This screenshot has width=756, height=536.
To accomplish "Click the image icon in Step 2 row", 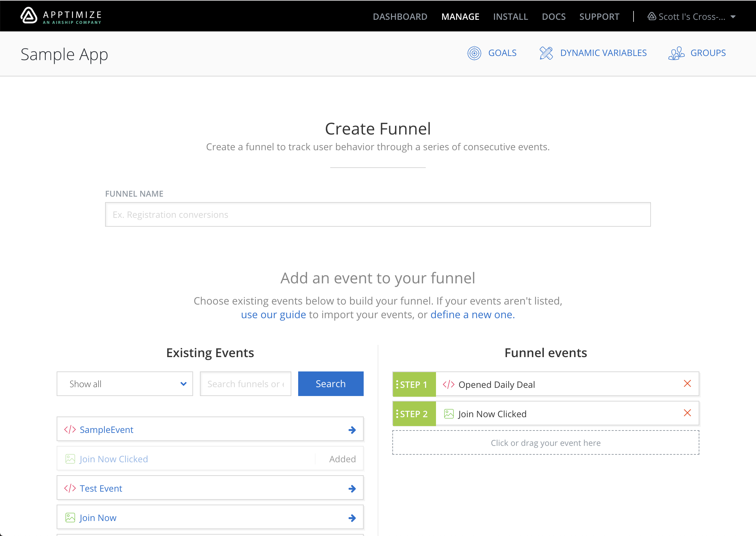I will tap(449, 414).
